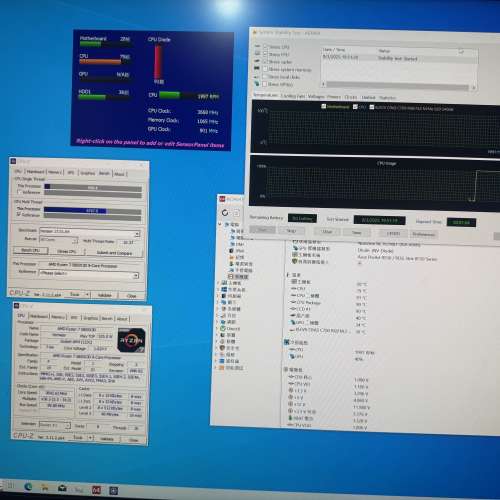Click the AIDA64 report icon beside refresh
500x500 pixels.
click(x=236, y=213)
